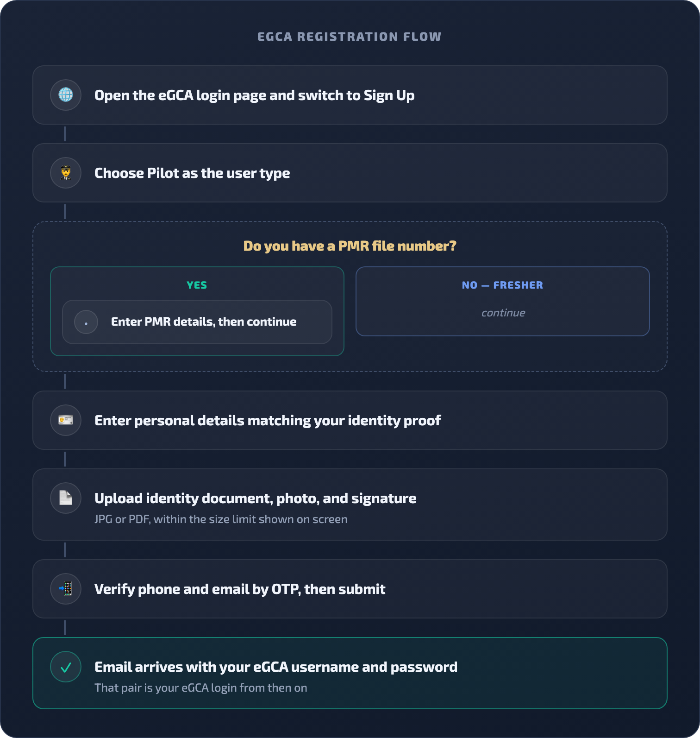Image resolution: width=700 pixels, height=738 pixels.
Task: Click the pilot emoji icon
Action: pyautogui.click(x=66, y=173)
